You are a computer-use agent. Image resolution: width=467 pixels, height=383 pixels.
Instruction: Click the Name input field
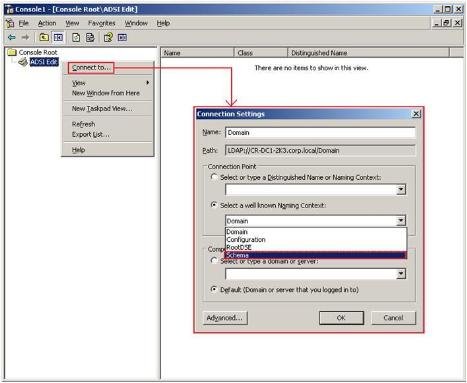click(320, 132)
